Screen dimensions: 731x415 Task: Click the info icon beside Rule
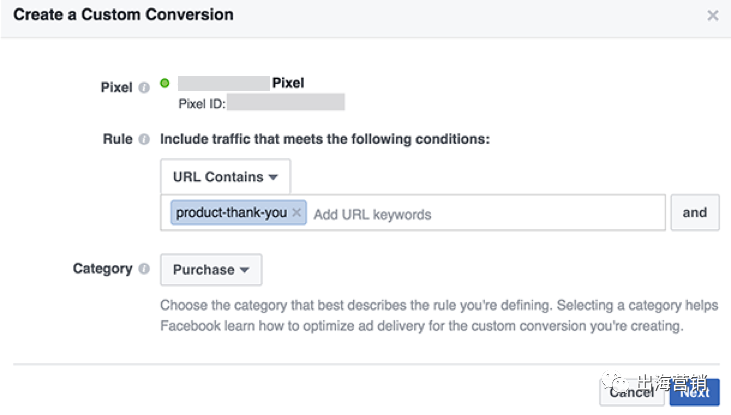[x=144, y=139]
